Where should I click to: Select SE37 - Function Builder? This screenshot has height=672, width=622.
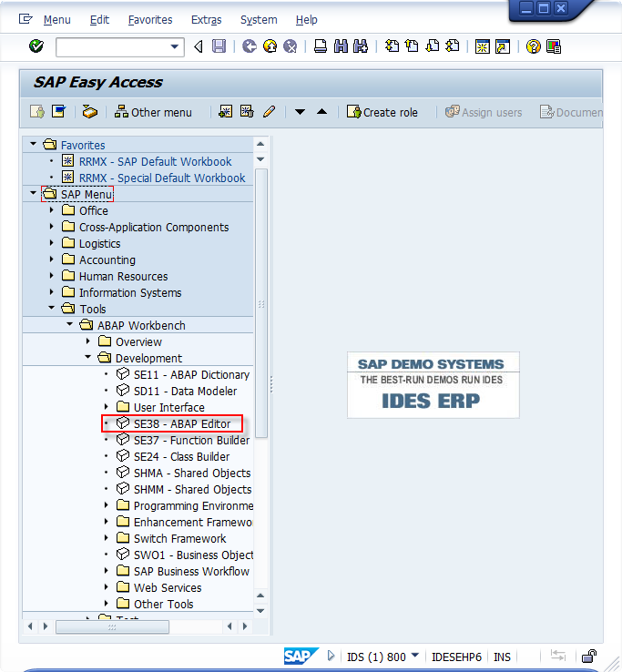click(191, 441)
